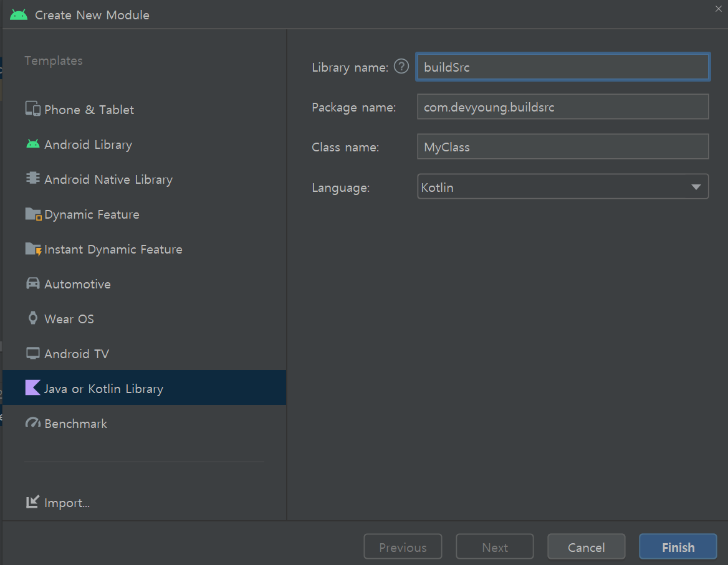728x565 pixels.
Task: Click the Benchmark gauge icon
Action: (32, 422)
